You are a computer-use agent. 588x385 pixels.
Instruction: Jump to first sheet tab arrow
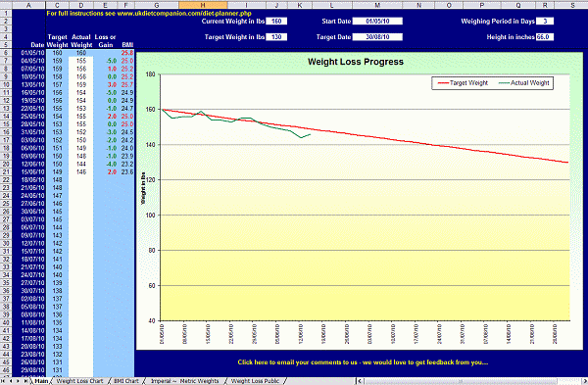4,381
